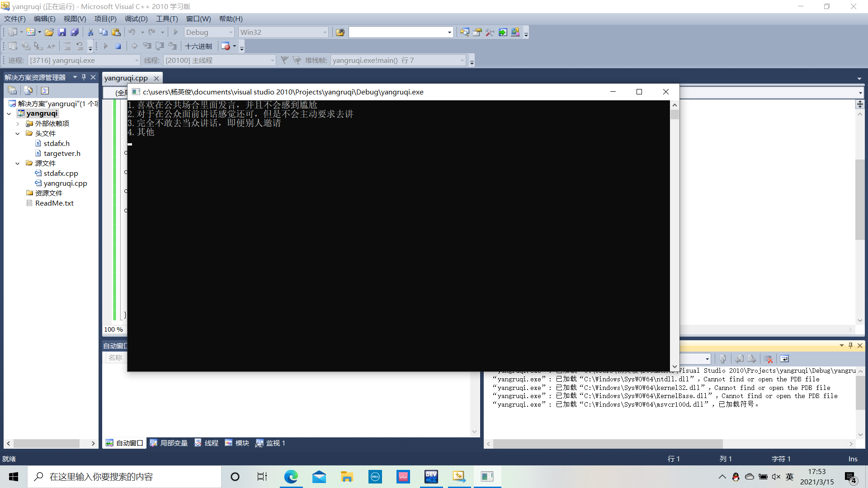Expand the 外部依赖项 tree node

click(x=17, y=123)
